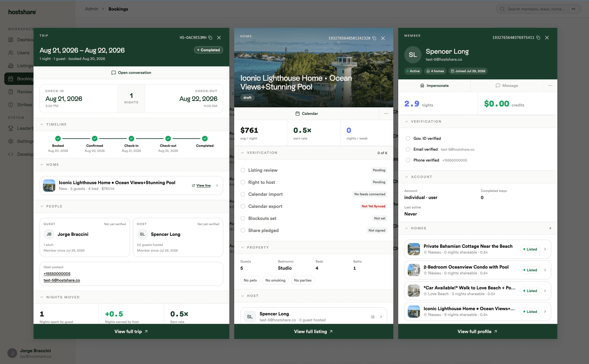Focus the search members input field

[538, 9]
